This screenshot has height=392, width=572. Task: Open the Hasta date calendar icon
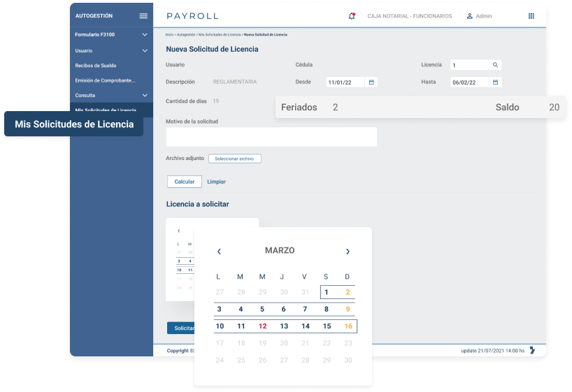tap(495, 82)
